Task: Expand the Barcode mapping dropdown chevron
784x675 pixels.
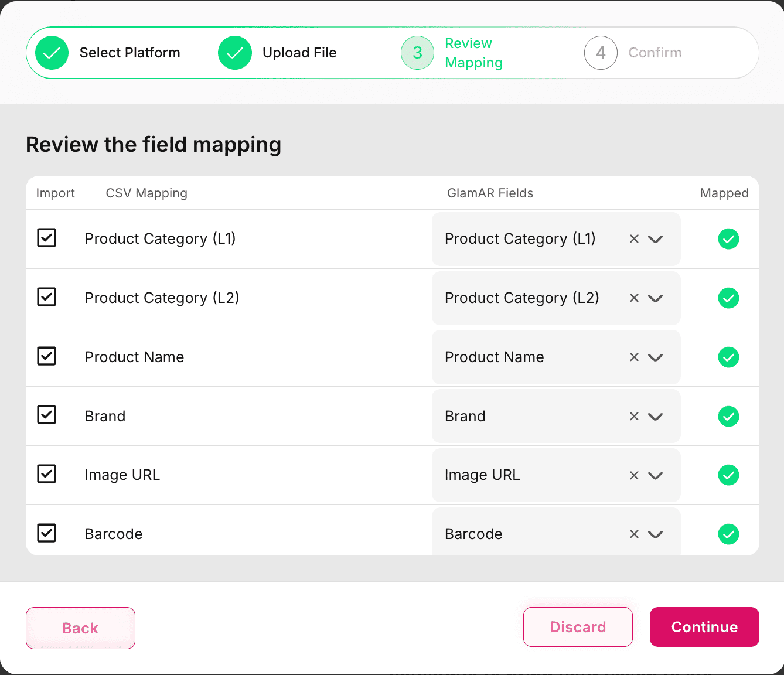Action: [x=655, y=534]
